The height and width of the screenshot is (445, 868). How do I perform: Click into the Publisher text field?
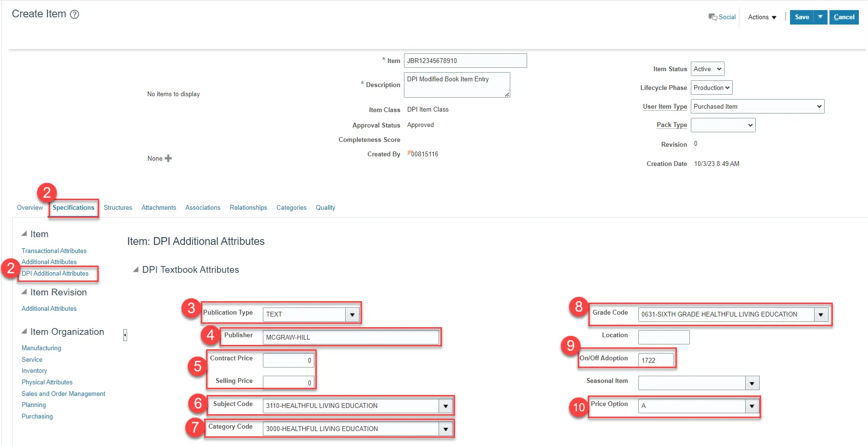tap(350, 337)
